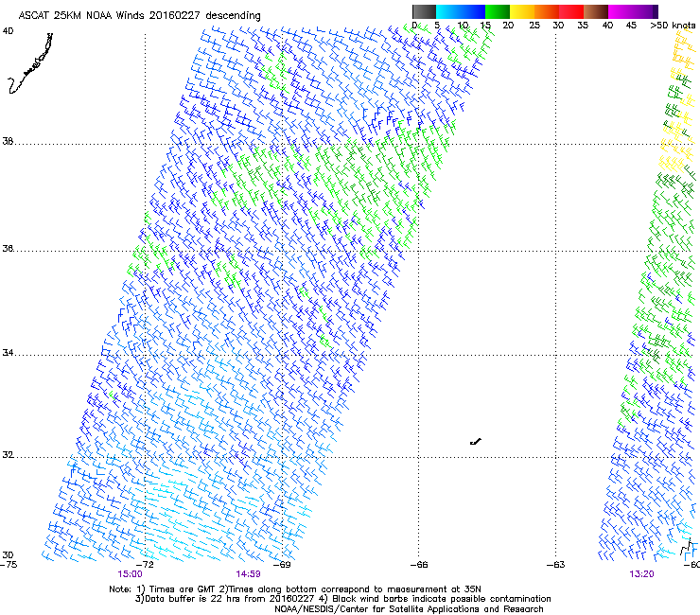Click the -75 longitude axis label

9,565
